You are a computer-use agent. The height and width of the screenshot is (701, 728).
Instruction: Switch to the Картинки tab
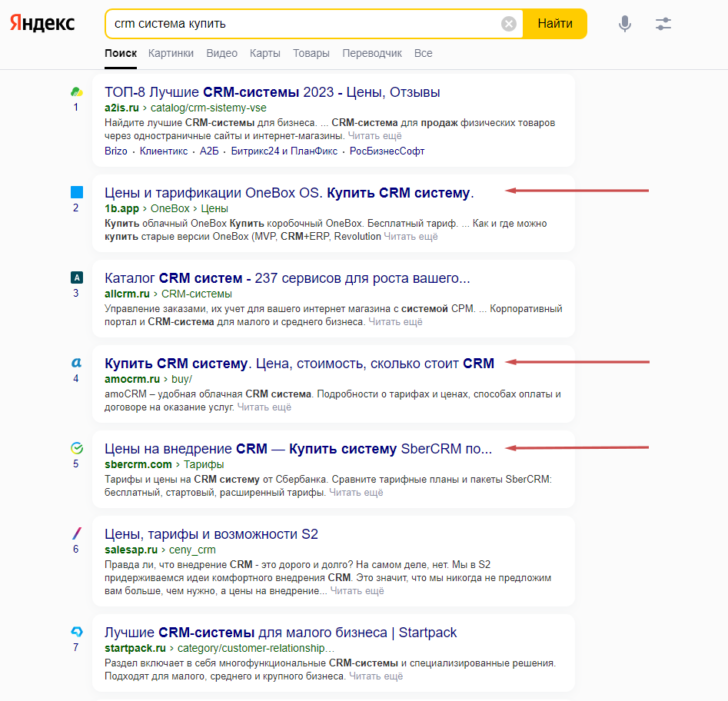tap(171, 53)
